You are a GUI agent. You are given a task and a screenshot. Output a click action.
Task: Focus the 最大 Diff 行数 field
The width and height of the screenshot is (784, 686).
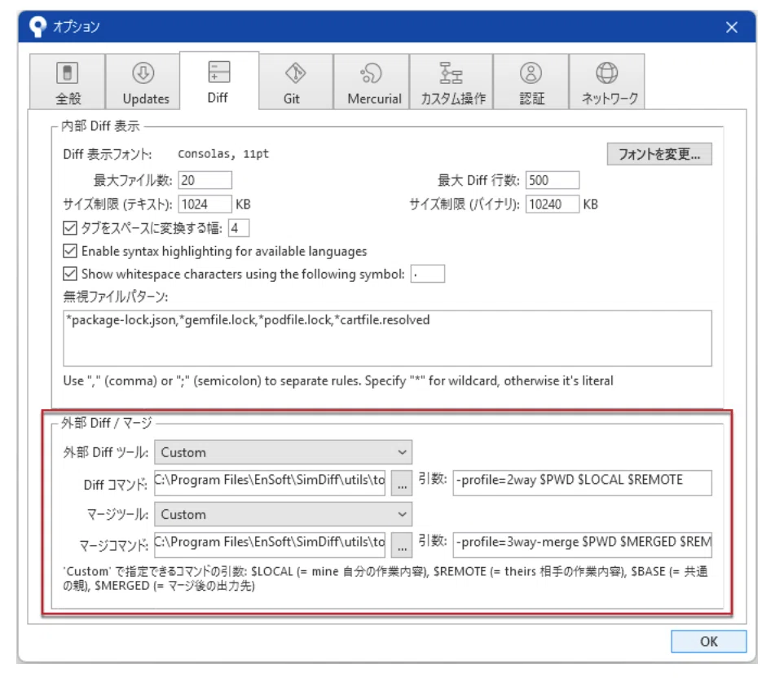tap(553, 180)
